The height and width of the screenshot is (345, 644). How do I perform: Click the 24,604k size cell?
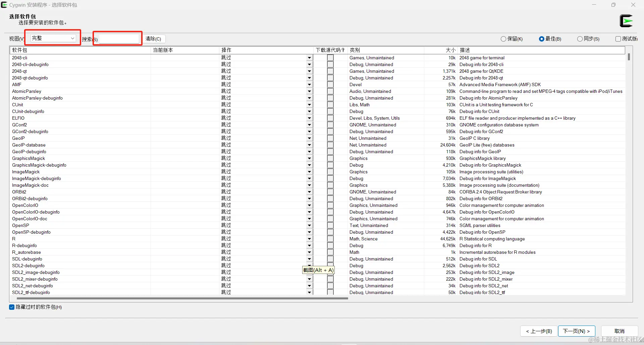point(448,145)
